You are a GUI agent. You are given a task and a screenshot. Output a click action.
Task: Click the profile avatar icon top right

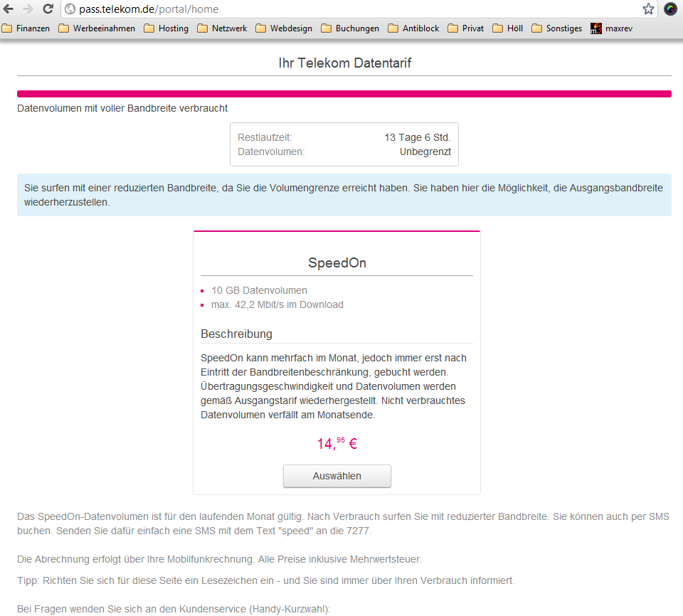[x=669, y=9]
